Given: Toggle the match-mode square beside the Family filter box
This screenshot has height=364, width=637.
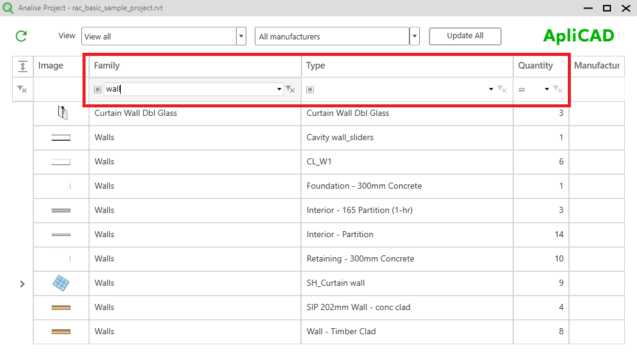Looking at the screenshot, I should click(97, 89).
